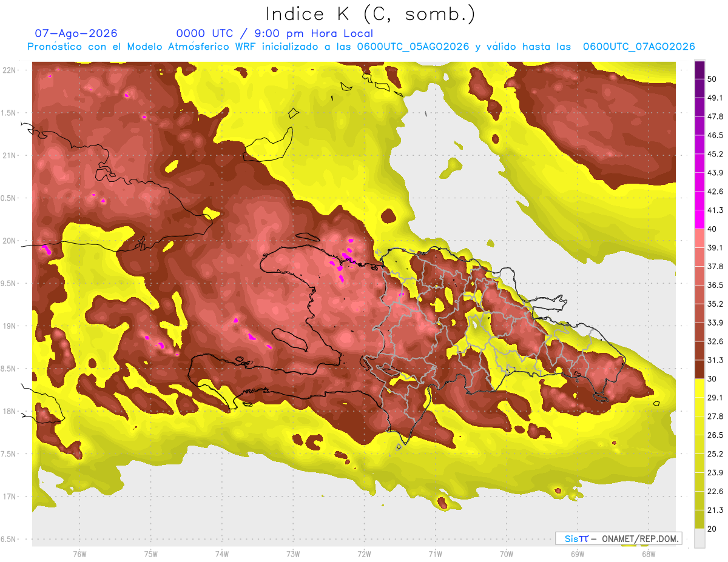Image resolution: width=728 pixels, height=562 pixels.
Task: Click the purple swatch between 46.5 and 47.8
Action: point(699,126)
